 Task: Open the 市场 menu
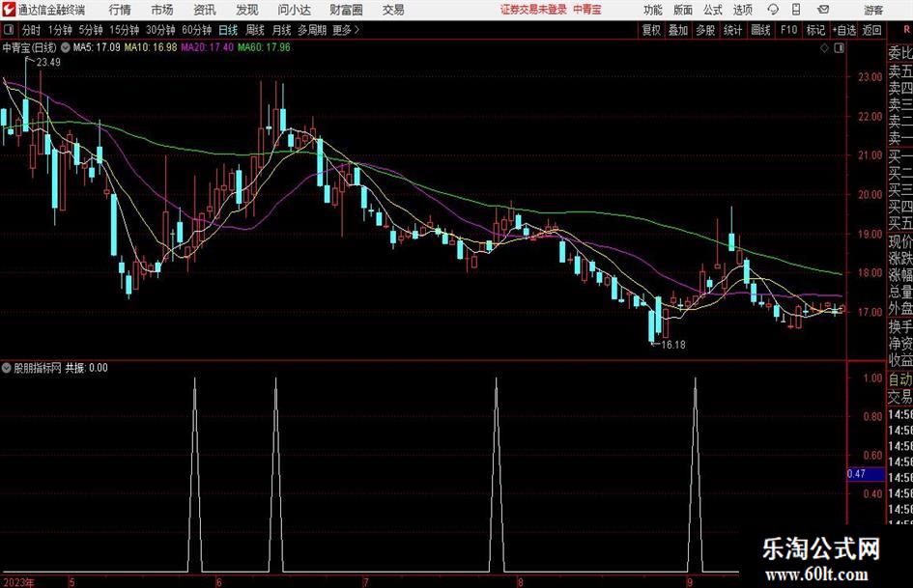[x=162, y=10]
